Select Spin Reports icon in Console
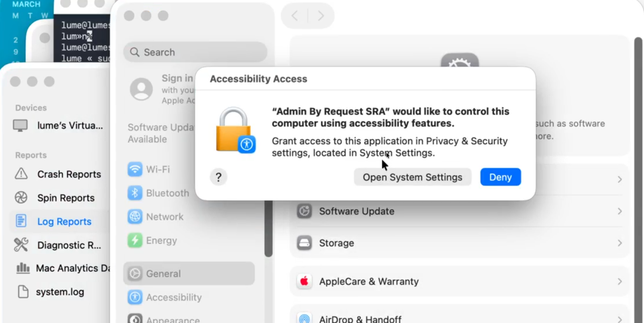Viewport: 644px width, 323px height. 21,197
